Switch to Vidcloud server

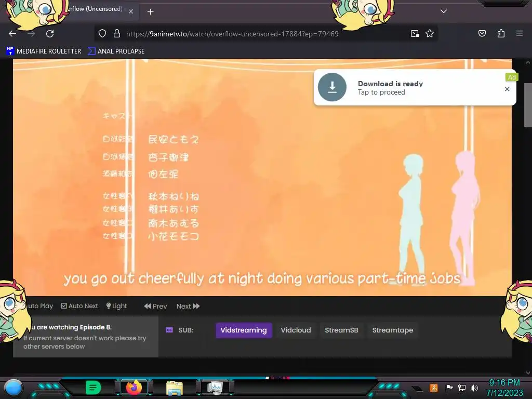coord(296,330)
